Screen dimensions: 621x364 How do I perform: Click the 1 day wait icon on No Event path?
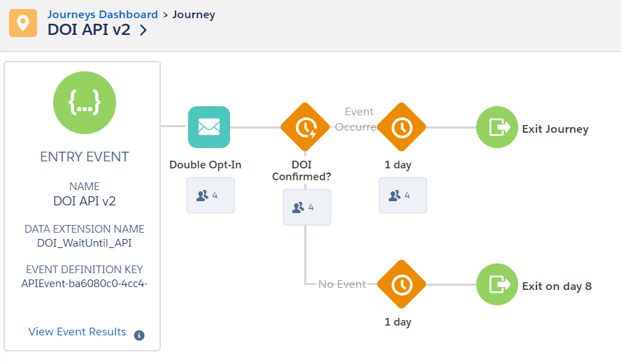point(401,284)
